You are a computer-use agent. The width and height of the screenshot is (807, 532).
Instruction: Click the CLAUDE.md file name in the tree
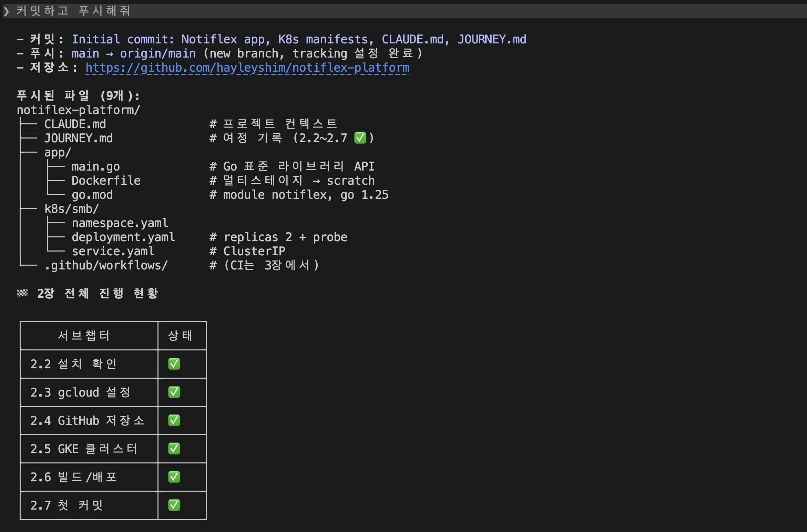click(x=75, y=124)
